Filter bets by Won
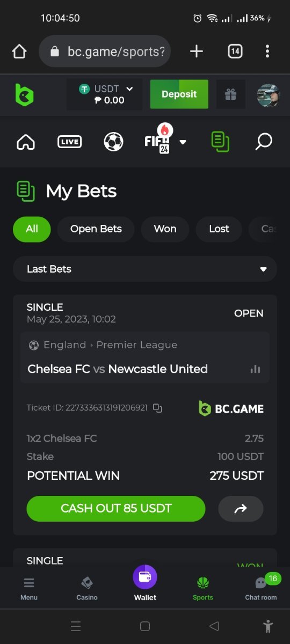Screen dimensions: 290x644 pos(165,229)
